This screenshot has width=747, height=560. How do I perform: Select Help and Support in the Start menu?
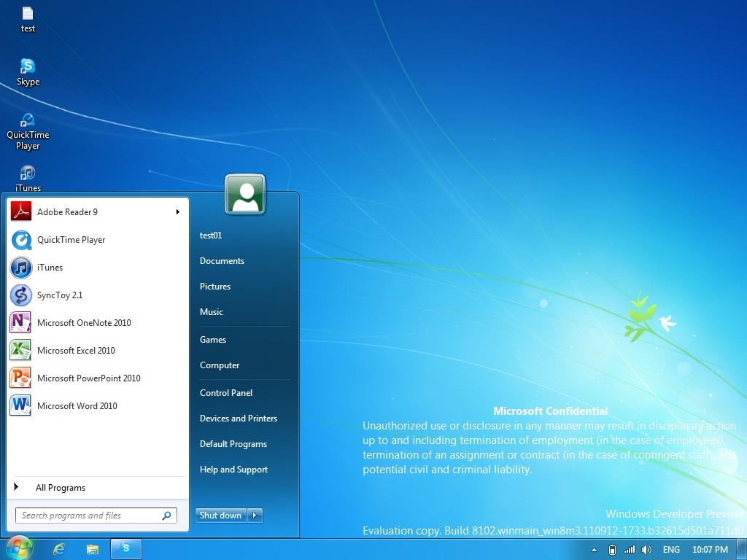click(x=233, y=469)
